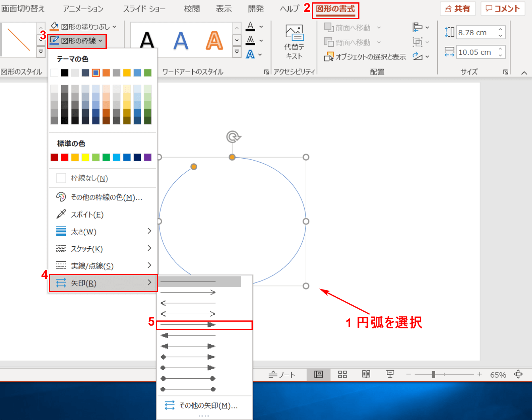Select 枠線なし(N) option
Viewport: 532px width, 420px height.
tap(103, 178)
